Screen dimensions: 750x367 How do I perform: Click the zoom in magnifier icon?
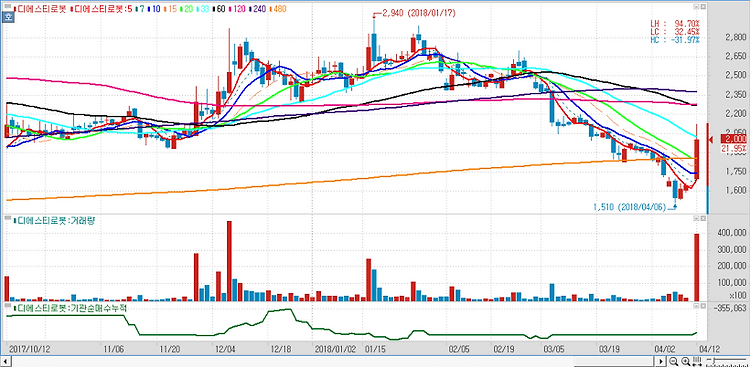(685, 361)
